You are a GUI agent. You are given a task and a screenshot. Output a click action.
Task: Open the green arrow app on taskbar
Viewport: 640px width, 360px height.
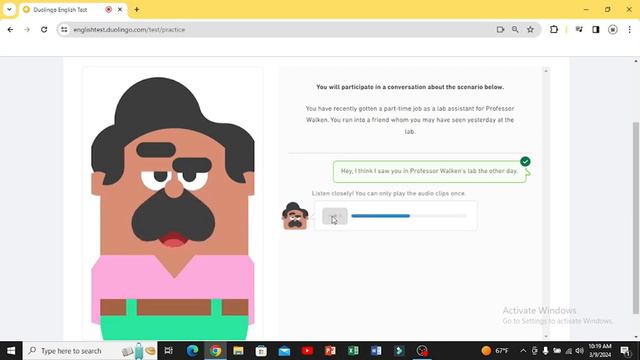[x=399, y=351]
